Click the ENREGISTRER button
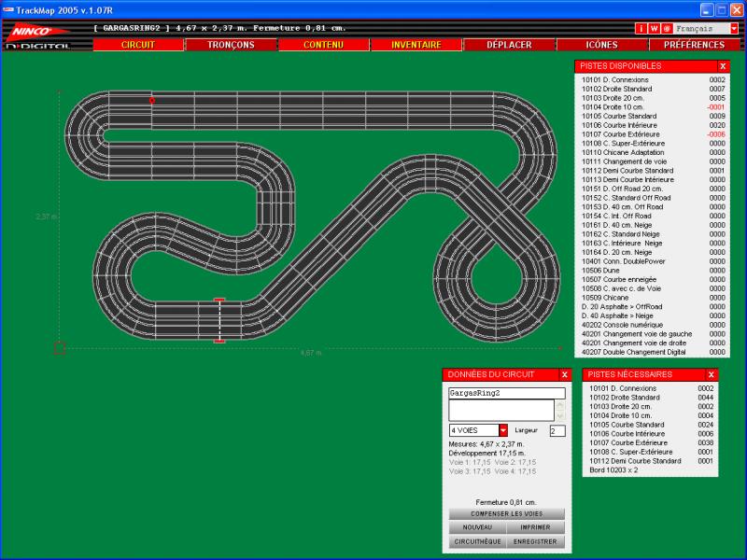The height and width of the screenshot is (560, 747). coord(535,541)
